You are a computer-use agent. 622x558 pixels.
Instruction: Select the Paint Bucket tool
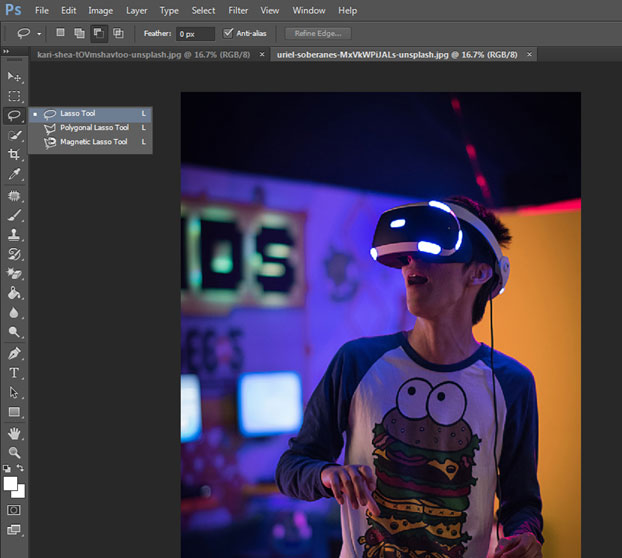click(x=14, y=293)
